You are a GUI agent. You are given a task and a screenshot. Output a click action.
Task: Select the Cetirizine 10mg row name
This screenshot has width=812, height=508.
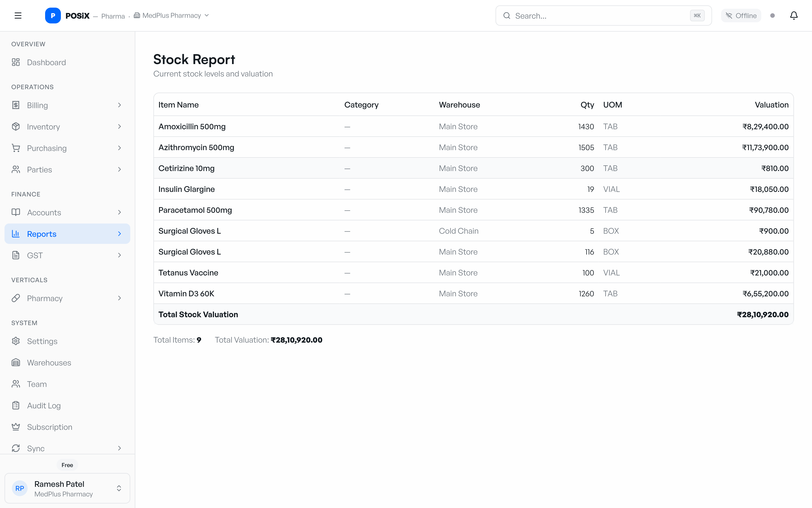point(186,168)
